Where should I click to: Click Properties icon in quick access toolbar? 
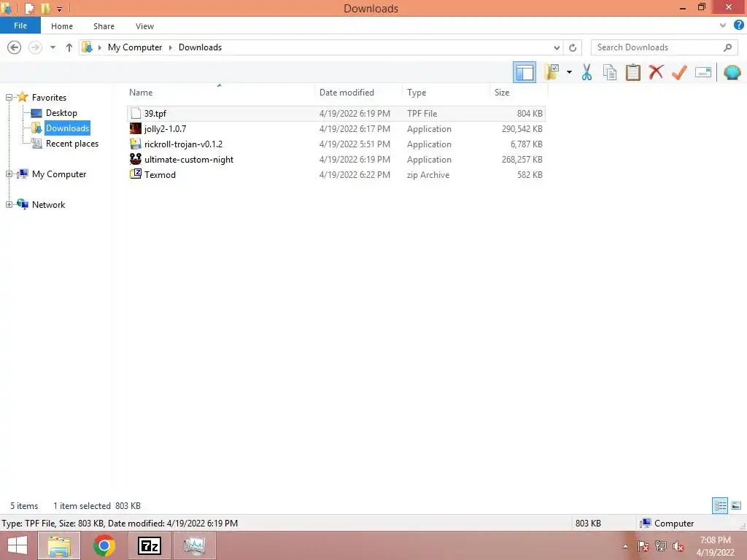click(29, 8)
